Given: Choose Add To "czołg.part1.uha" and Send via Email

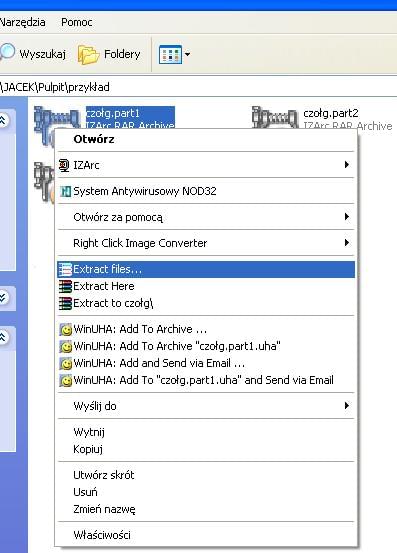Looking at the screenshot, I should pos(206,380).
